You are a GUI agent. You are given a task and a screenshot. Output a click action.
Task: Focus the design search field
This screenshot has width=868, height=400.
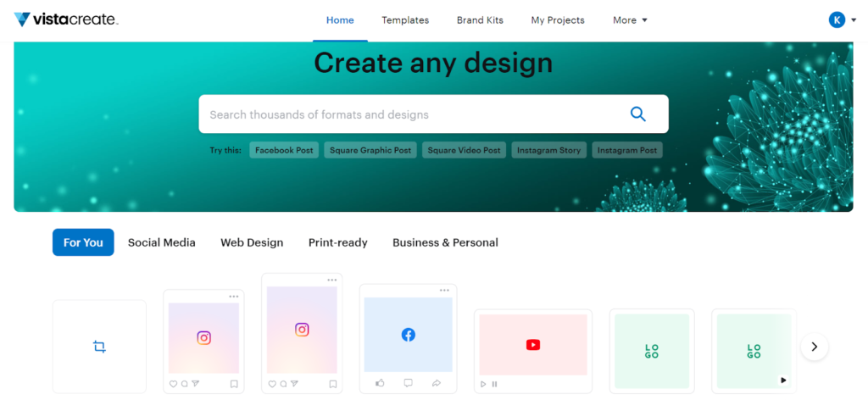click(x=433, y=114)
